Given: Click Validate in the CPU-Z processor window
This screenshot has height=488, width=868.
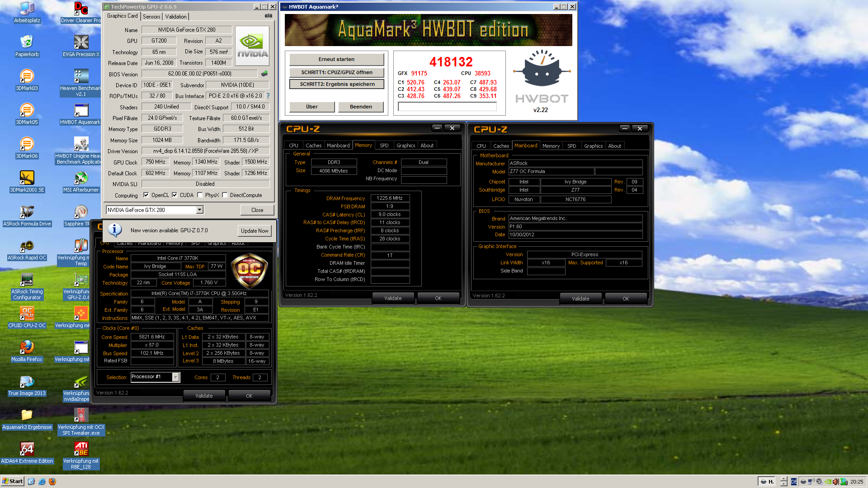Looking at the screenshot, I should coord(204,396).
